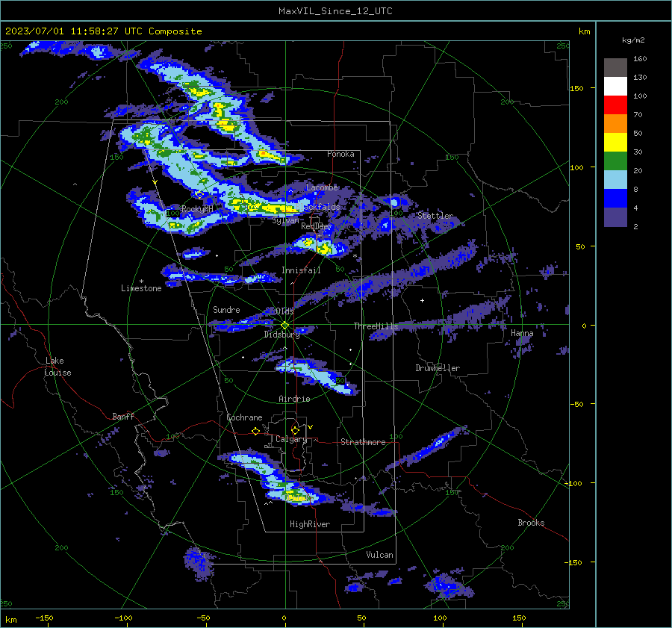This screenshot has height=628, width=672.
Task: Click the ThreeHills city label
Action: [376, 326]
